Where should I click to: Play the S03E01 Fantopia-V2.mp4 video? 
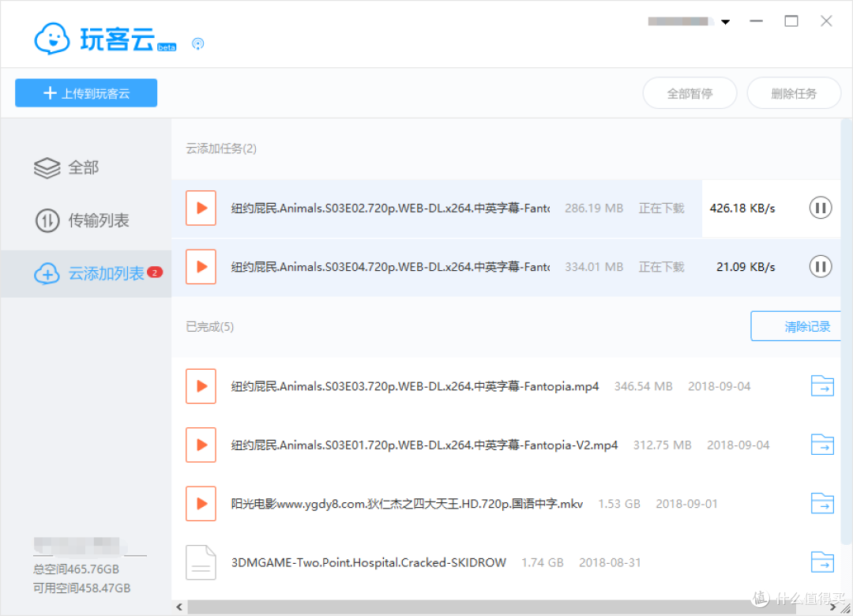point(201,445)
